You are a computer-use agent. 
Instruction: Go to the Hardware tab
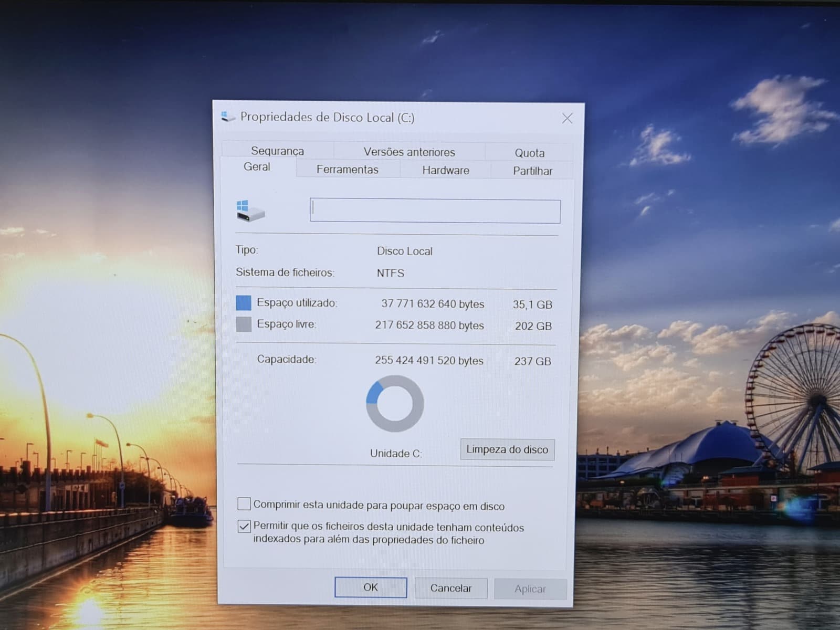point(446,170)
